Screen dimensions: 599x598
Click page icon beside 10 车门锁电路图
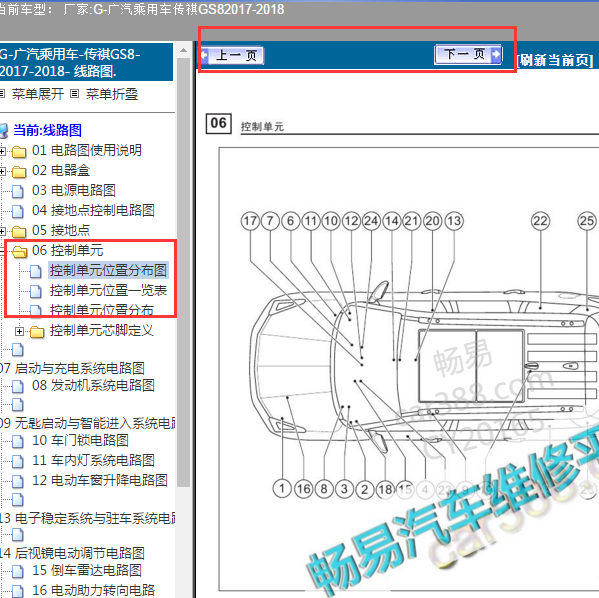tap(18, 441)
